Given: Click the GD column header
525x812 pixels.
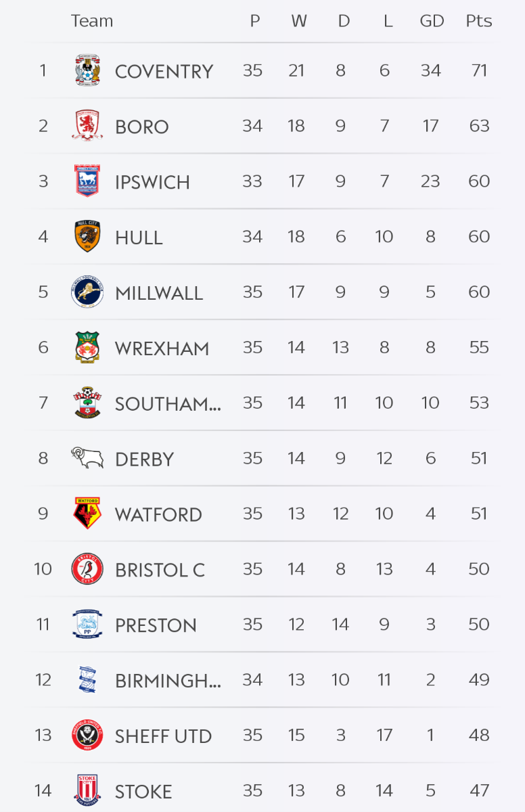Looking at the screenshot, I should tap(432, 21).
